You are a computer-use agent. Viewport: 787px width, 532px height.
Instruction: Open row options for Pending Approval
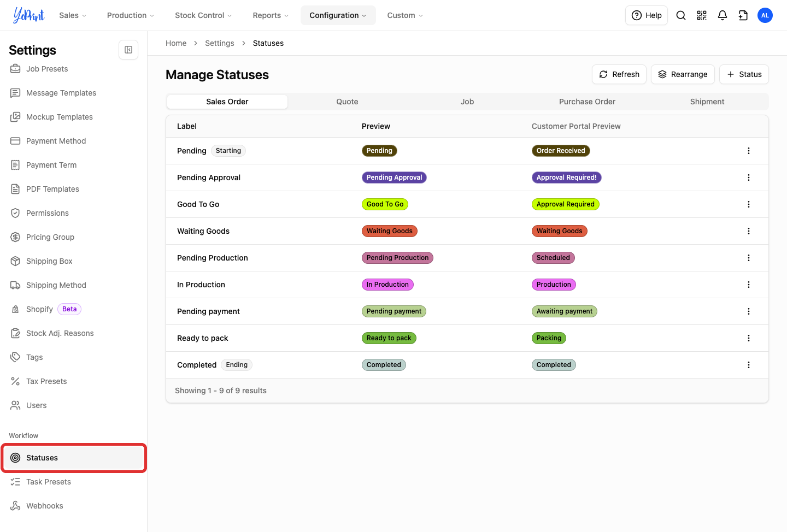point(749,178)
